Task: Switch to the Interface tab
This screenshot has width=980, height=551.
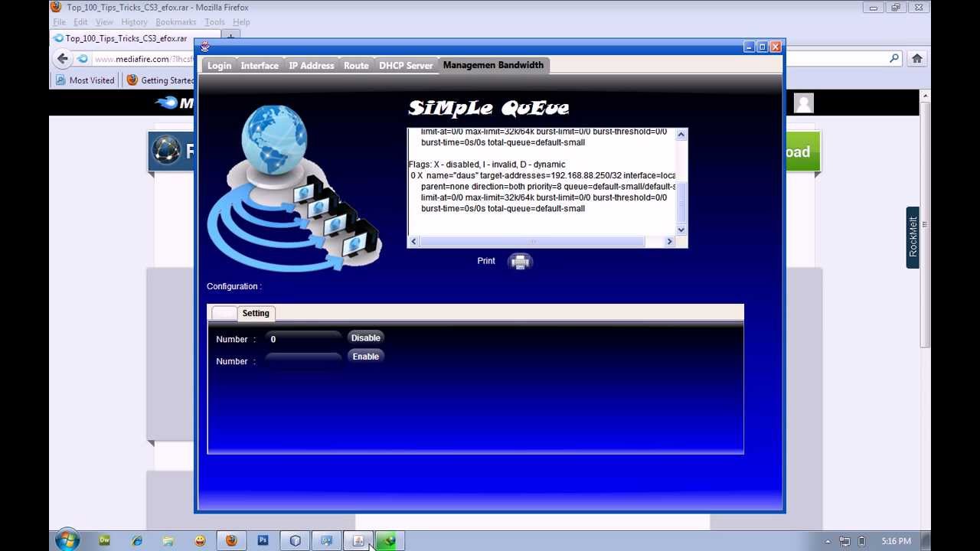Action: (x=260, y=66)
